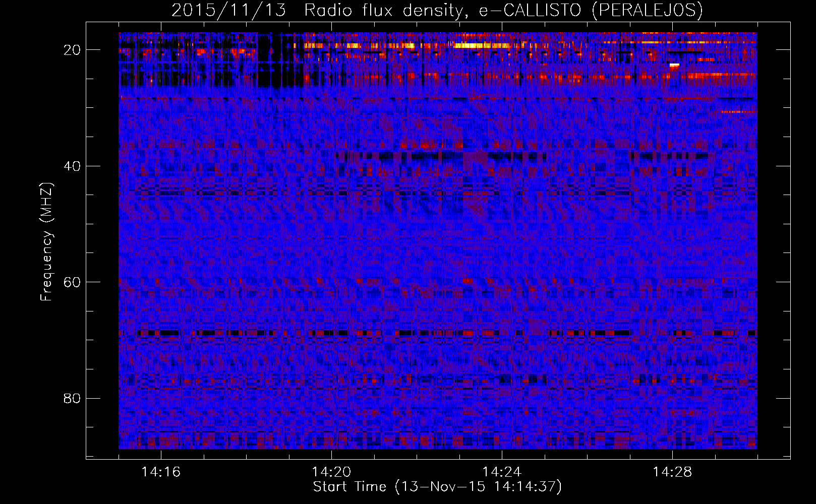The width and height of the screenshot is (816, 504).
Task: Click the 14:20 time tick label
Action: point(331,472)
